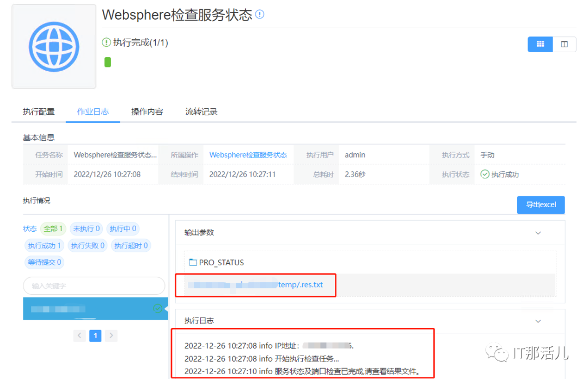Screen dimensions: 588x379
Task: Go to previous page arrow
Action: (x=79, y=335)
